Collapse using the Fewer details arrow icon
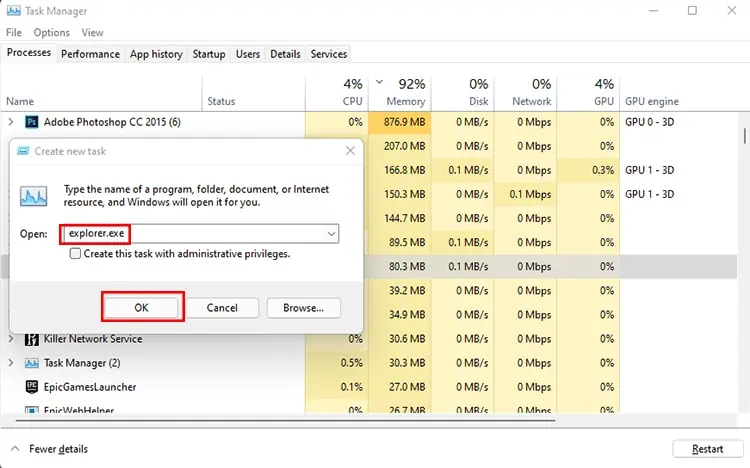Image resolution: width=750 pixels, height=468 pixels. pyautogui.click(x=15, y=448)
